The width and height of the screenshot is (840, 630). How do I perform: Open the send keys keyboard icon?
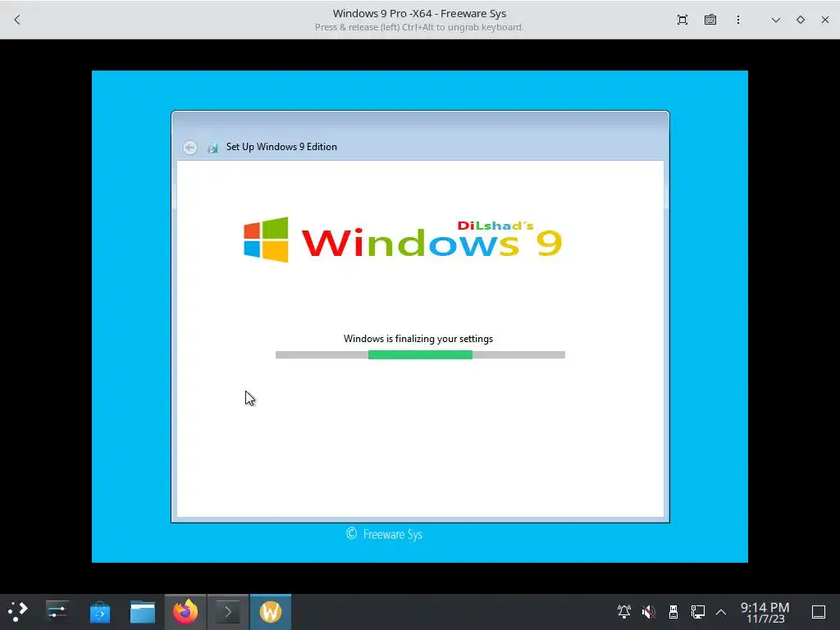710,20
